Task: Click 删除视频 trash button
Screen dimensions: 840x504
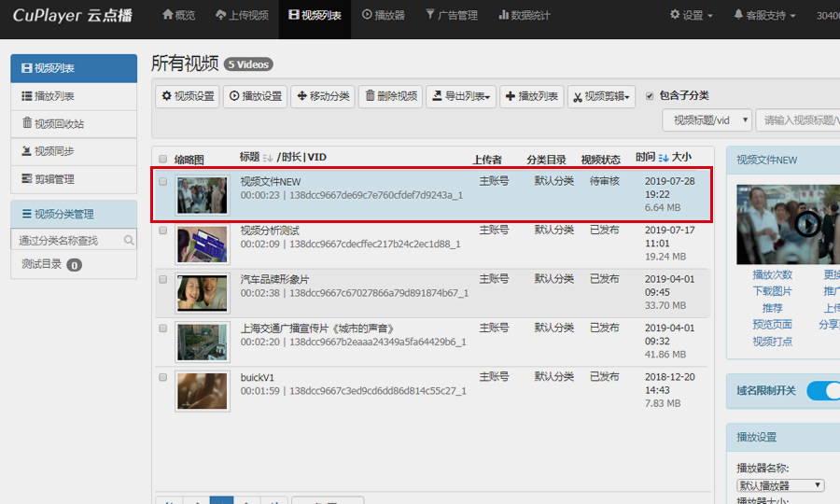Action: pyautogui.click(x=390, y=96)
